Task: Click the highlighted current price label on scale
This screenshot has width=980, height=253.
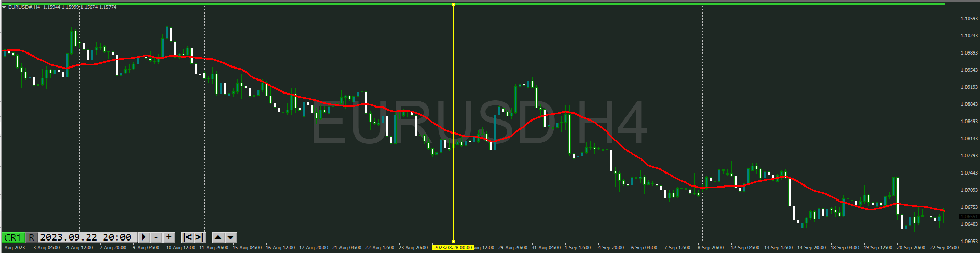Action: (969, 217)
